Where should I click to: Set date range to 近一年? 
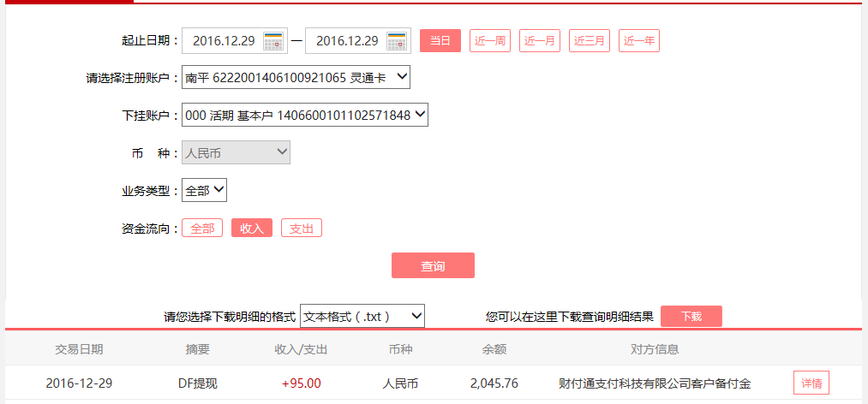coord(639,41)
